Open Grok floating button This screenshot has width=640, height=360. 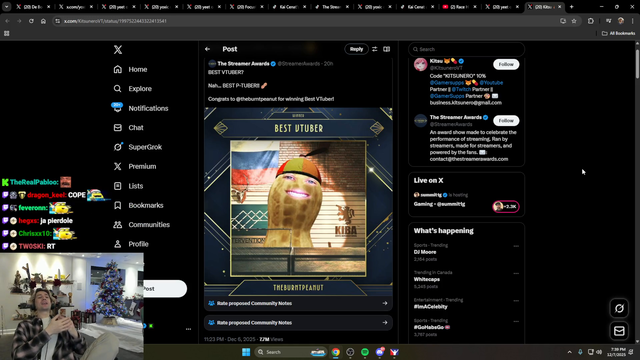click(619, 309)
